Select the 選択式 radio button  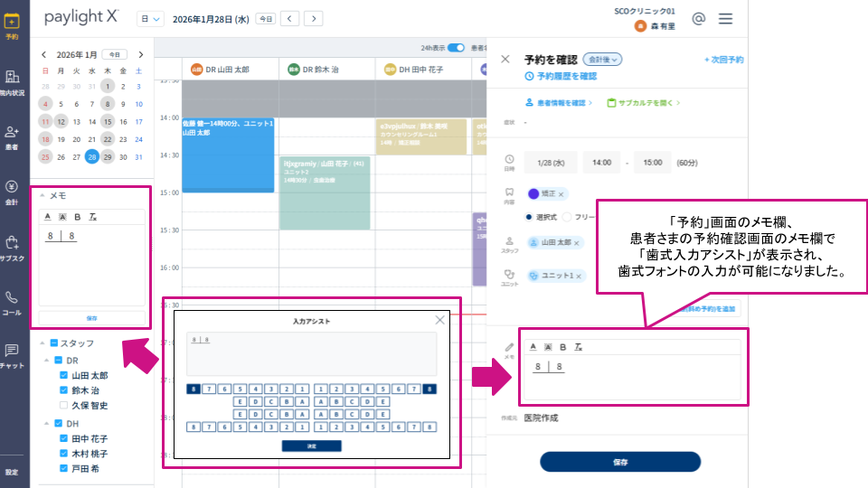click(x=529, y=217)
